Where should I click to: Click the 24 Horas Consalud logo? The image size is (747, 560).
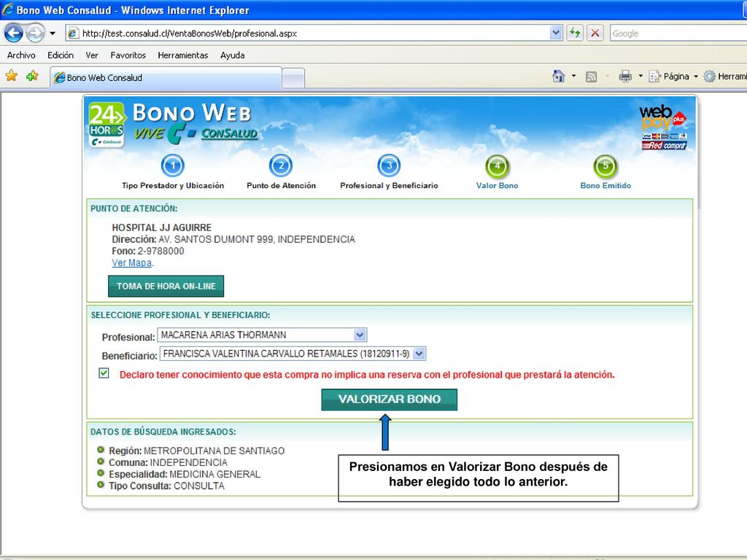click(107, 125)
